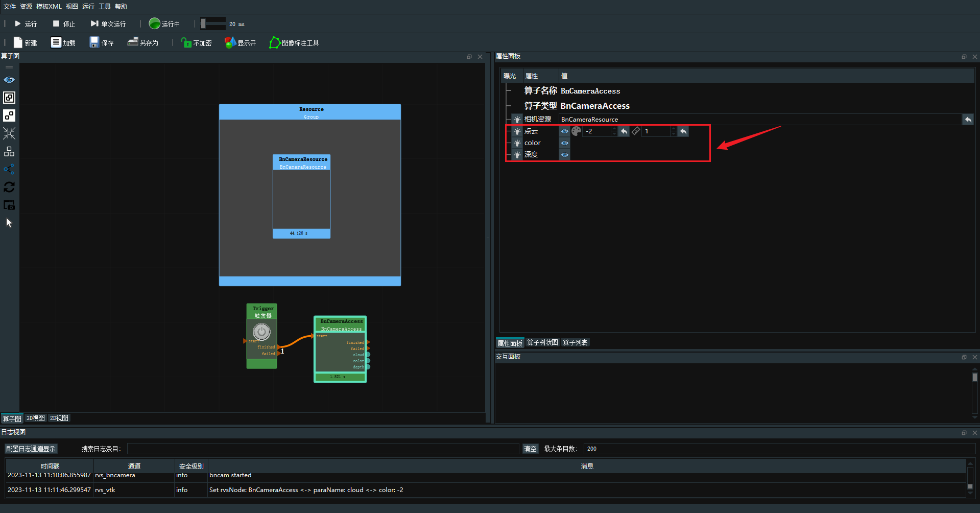Click the 搜索日志条目 search input field
Image resolution: width=980 pixels, height=513 pixels.
[x=323, y=449]
